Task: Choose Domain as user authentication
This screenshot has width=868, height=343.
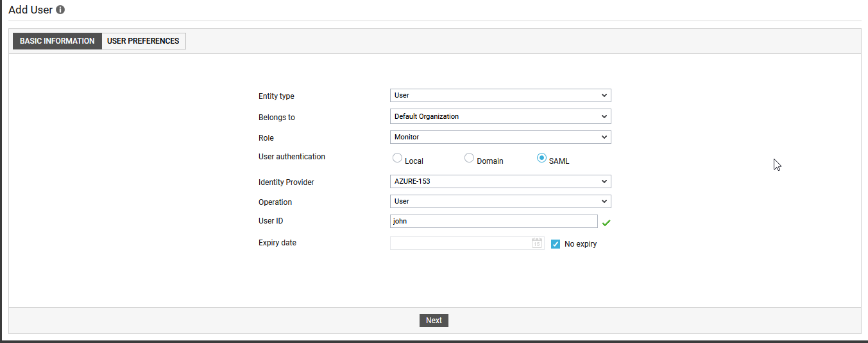Action: click(x=470, y=158)
